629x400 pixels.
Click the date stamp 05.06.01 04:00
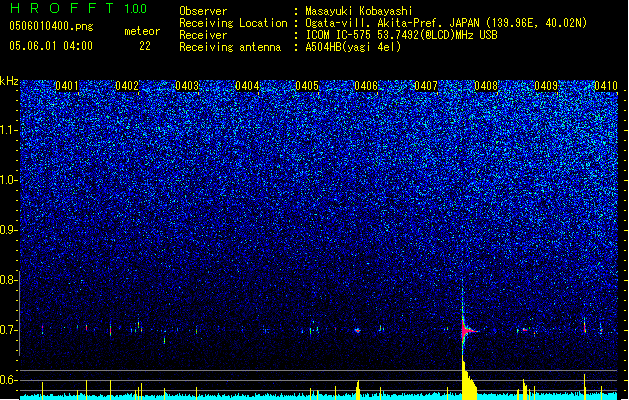point(51,46)
